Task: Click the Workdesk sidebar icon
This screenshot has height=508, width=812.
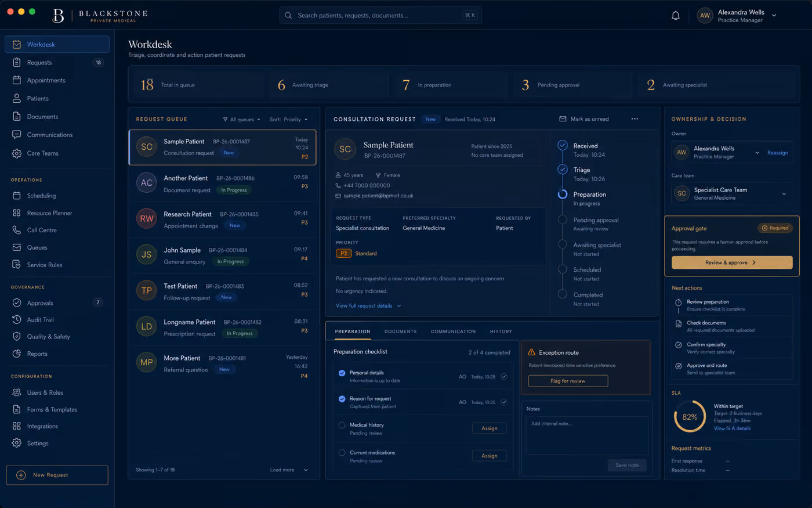Action: tap(17, 44)
